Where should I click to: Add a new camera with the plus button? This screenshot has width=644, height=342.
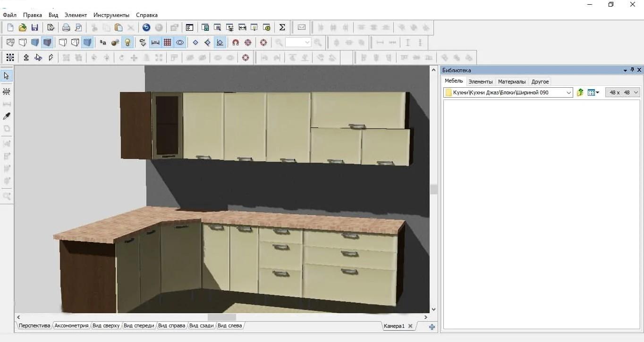coord(432,326)
